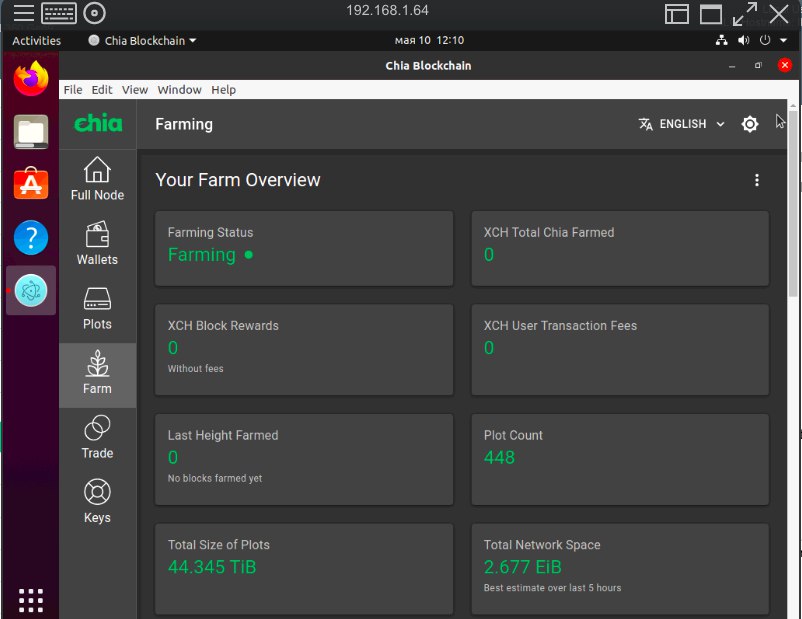Viewport: 802px width, 619px height.
Task: Open the Edit menu
Action: click(x=102, y=90)
